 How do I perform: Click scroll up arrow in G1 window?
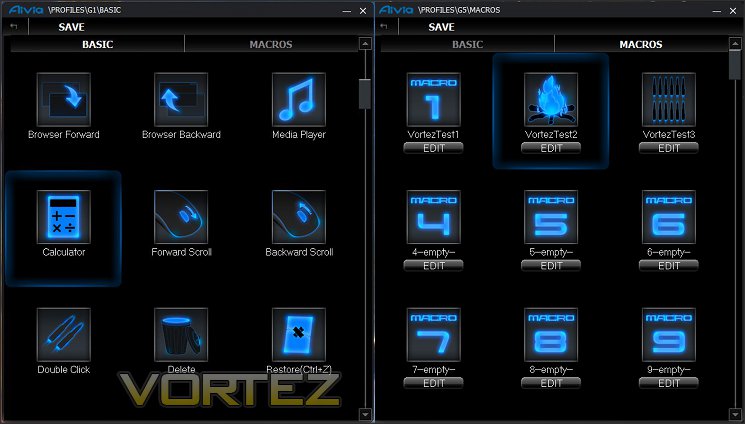tap(365, 44)
